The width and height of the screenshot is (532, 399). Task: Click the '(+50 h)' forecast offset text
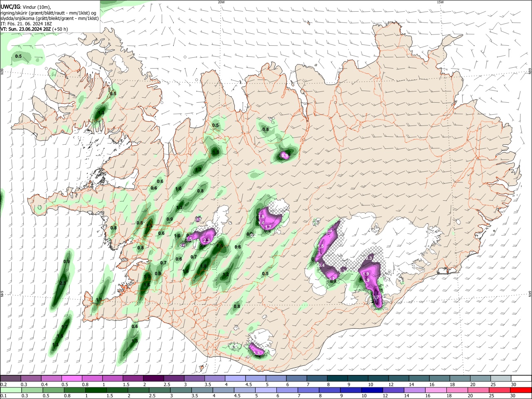click(x=60, y=29)
